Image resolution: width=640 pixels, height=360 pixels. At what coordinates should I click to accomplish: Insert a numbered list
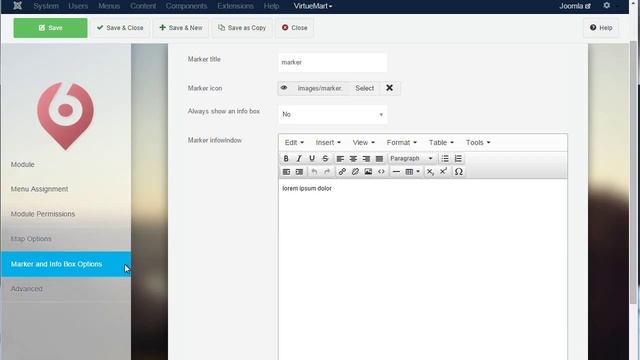[458, 158]
